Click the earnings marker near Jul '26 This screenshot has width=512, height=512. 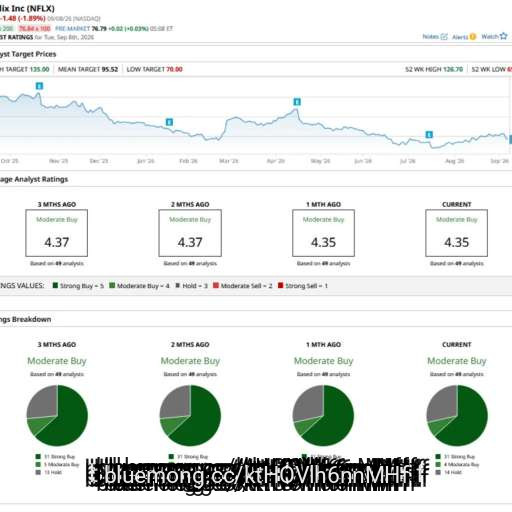429,135
